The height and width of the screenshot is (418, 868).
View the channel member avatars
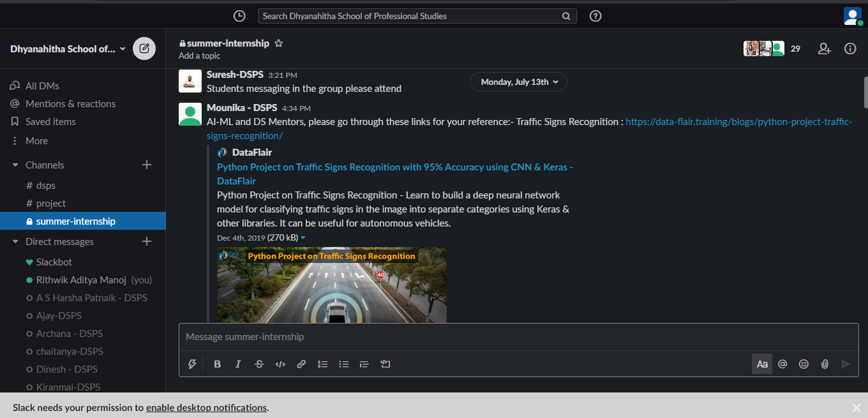point(764,49)
